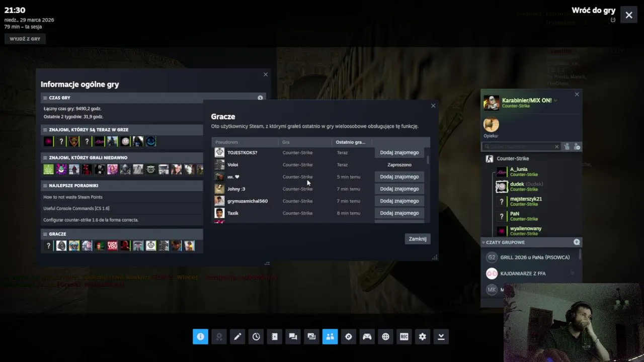Click Johny :3 avatar in players list
This screenshot has width=644, height=362.
click(x=219, y=189)
